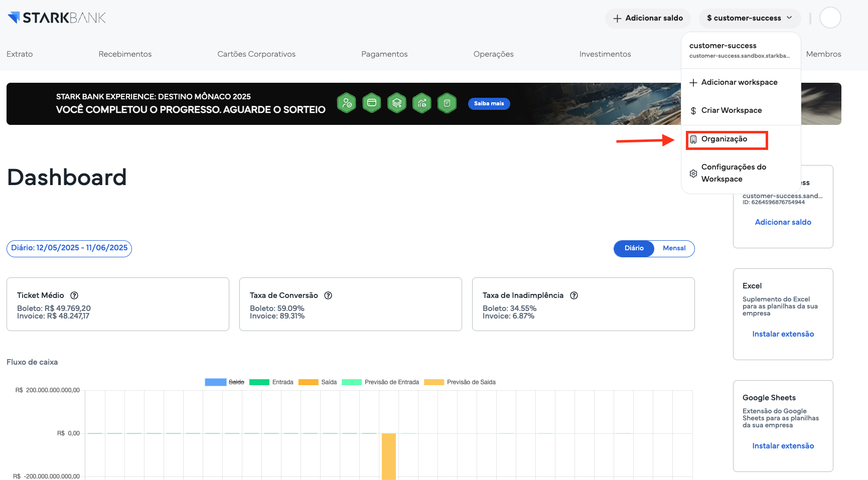Click the green hexagon chart badge

pos(422,103)
